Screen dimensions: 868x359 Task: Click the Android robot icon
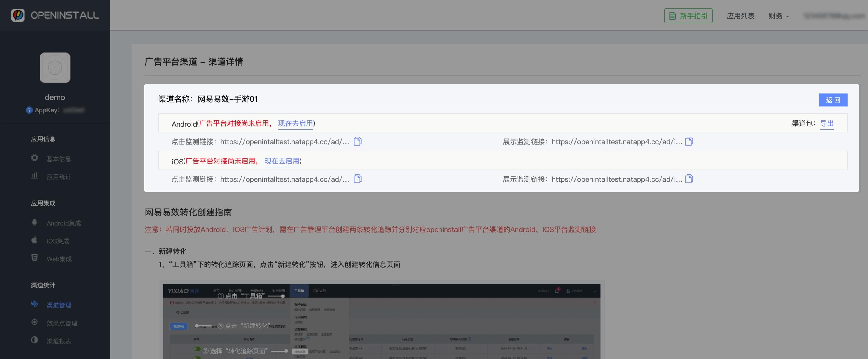(34, 222)
